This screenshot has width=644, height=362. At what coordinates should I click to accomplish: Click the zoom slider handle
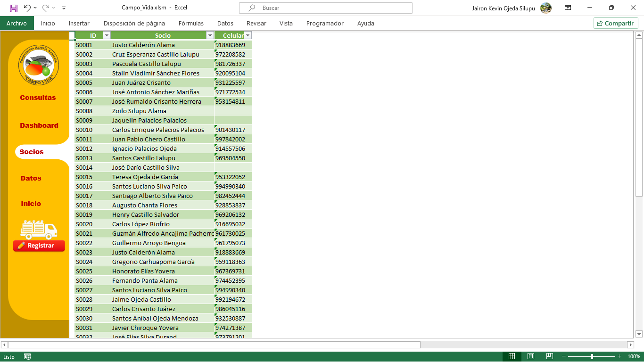[592, 356]
